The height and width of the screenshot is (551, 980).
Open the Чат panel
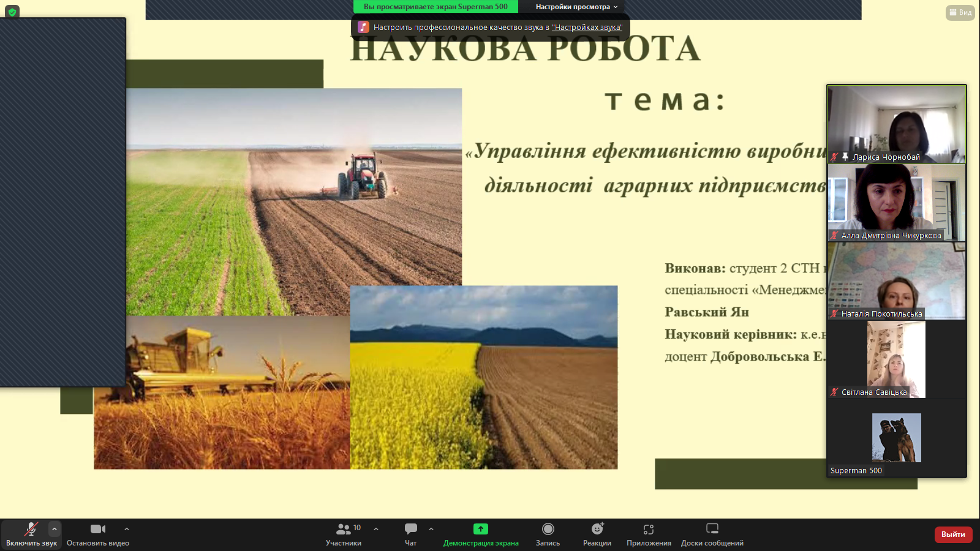(x=410, y=534)
